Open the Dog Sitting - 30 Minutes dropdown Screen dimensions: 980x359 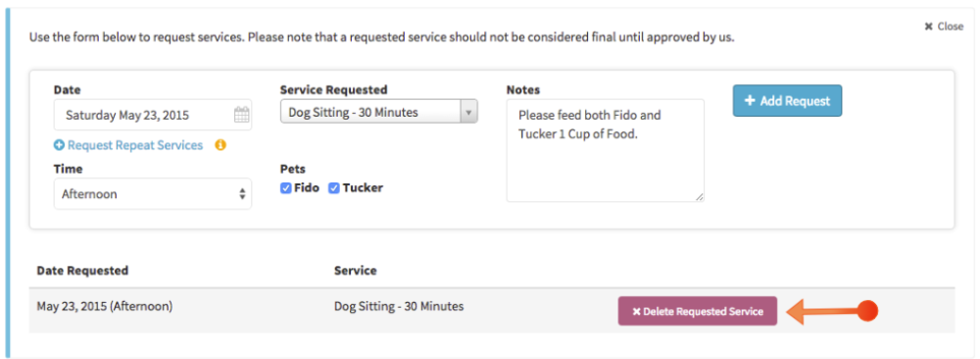point(378,113)
